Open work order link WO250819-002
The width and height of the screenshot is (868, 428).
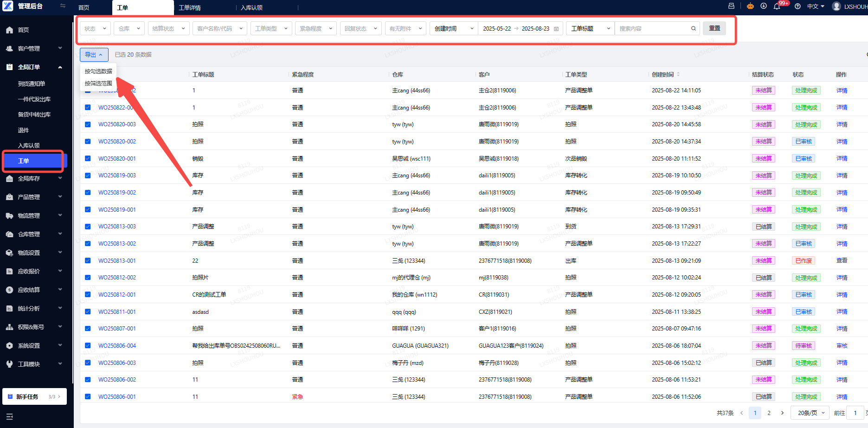pos(117,193)
